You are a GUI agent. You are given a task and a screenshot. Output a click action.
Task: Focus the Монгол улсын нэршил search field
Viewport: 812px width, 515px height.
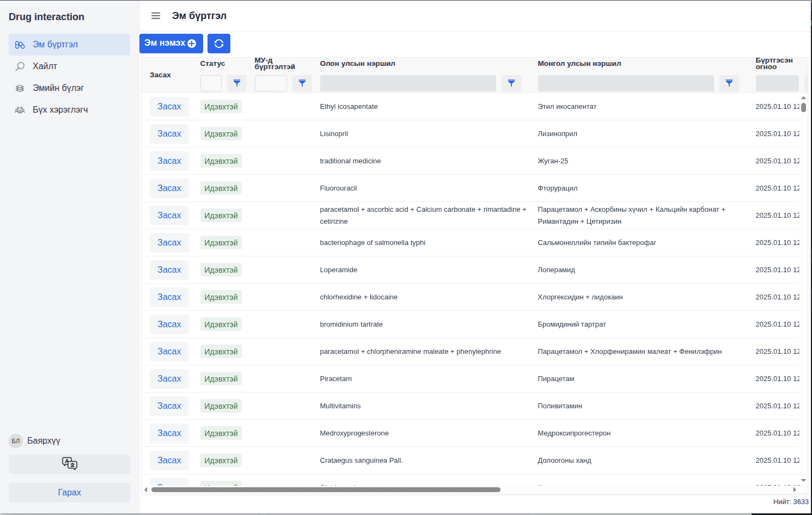tap(626, 83)
